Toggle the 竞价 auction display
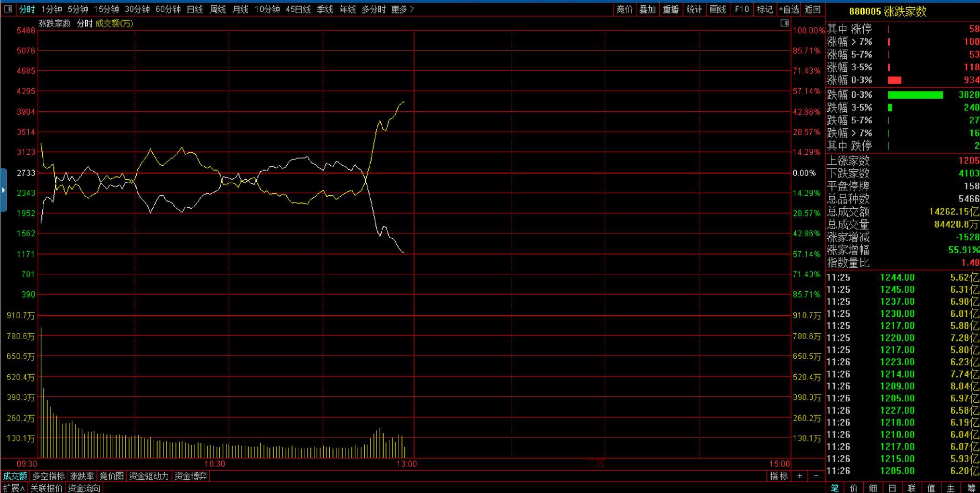 coord(624,9)
